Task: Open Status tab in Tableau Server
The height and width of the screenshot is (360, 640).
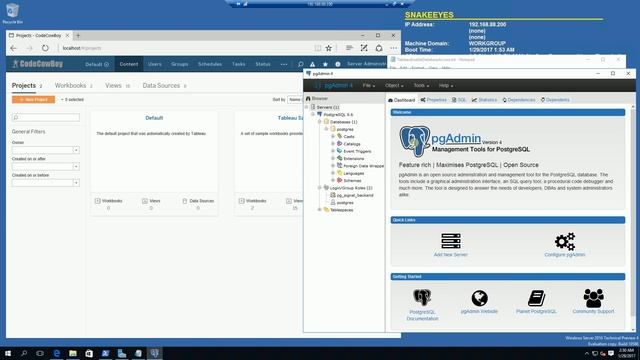Action: tap(263, 64)
